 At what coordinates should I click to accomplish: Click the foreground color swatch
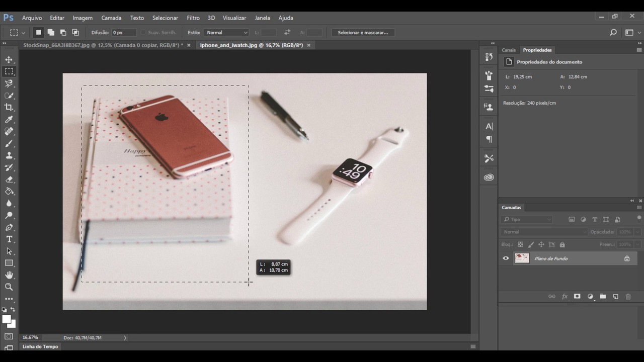click(x=7, y=319)
